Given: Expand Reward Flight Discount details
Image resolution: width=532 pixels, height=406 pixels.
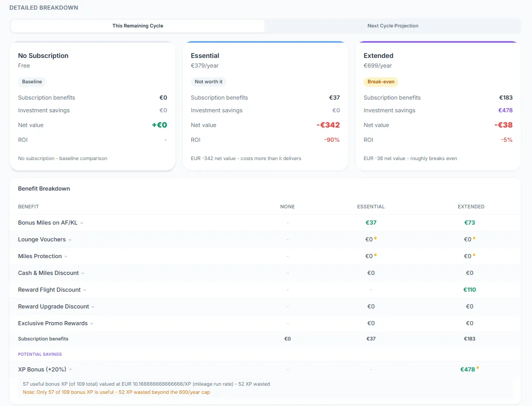Looking at the screenshot, I should click(x=85, y=290).
